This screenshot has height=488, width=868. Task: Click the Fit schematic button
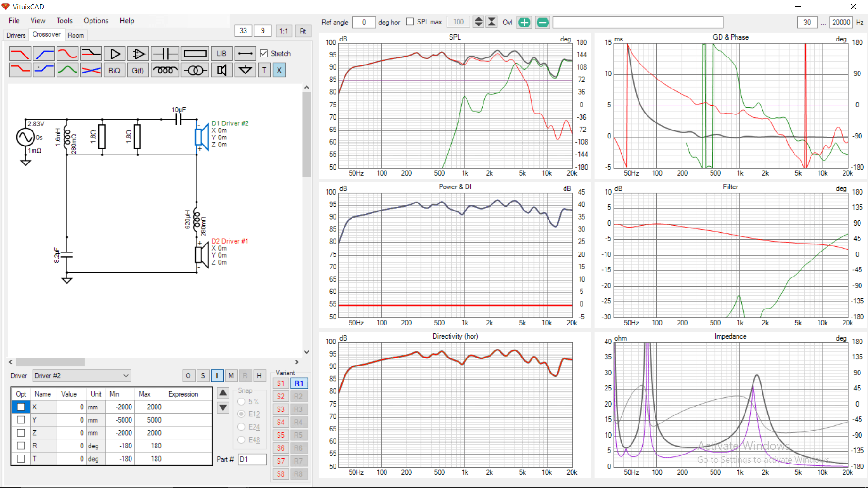[x=303, y=31]
